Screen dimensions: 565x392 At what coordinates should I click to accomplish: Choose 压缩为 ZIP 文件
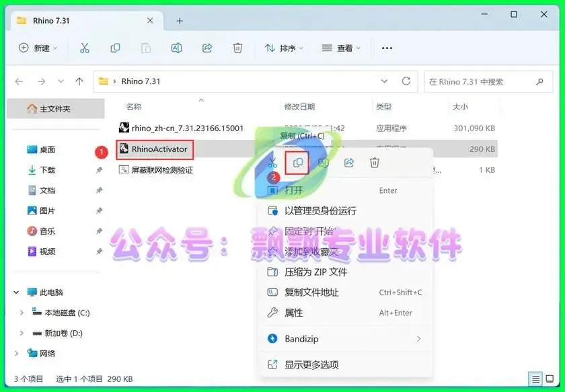point(346,272)
